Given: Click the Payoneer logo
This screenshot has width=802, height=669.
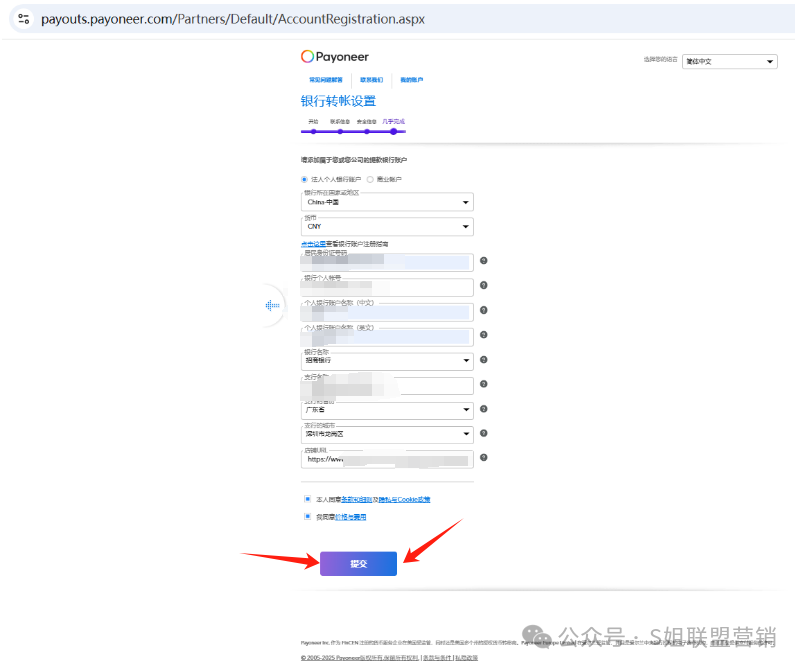Looking at the screenshot, I should (x=335, y=56).
